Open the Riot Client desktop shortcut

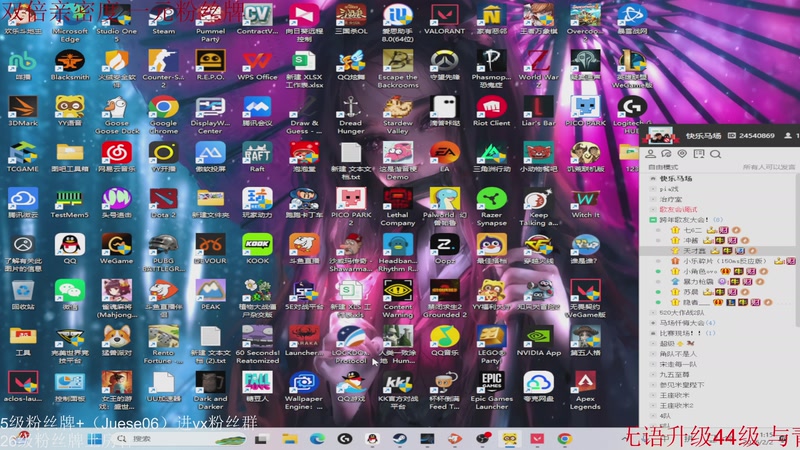click(x=491, y=111)
